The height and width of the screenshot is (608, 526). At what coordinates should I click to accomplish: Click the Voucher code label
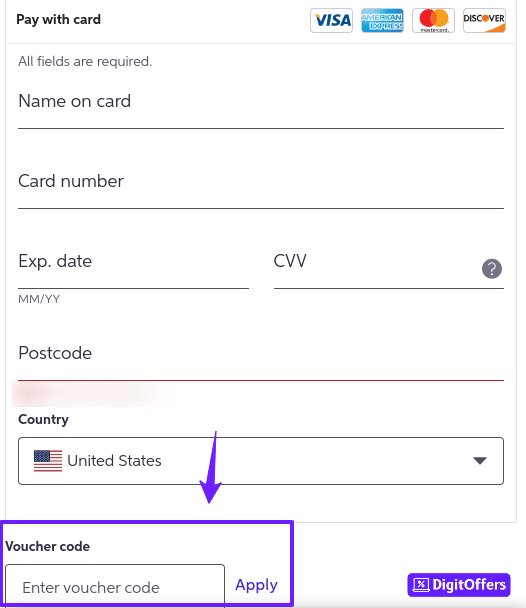point(48,546)
